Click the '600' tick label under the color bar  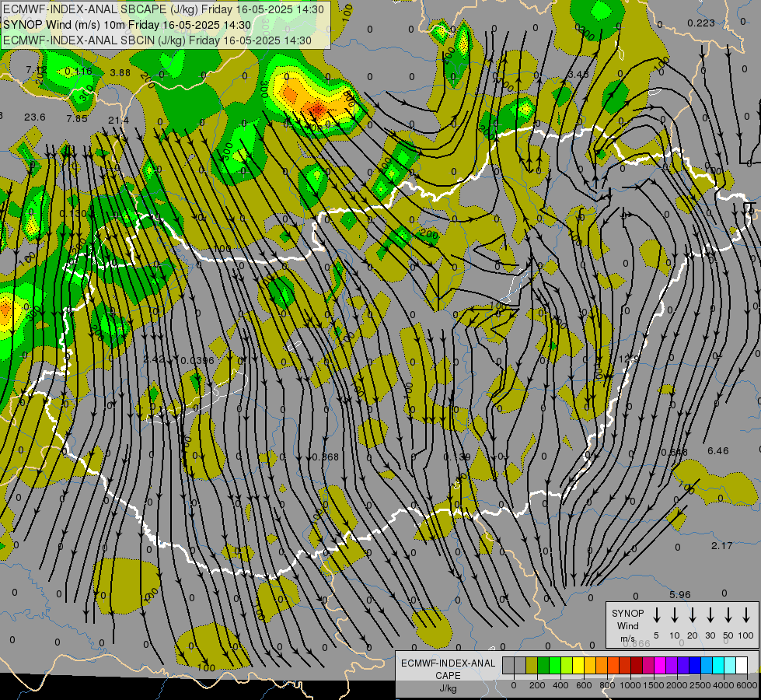pyautogui.click(x=584, y=685)
